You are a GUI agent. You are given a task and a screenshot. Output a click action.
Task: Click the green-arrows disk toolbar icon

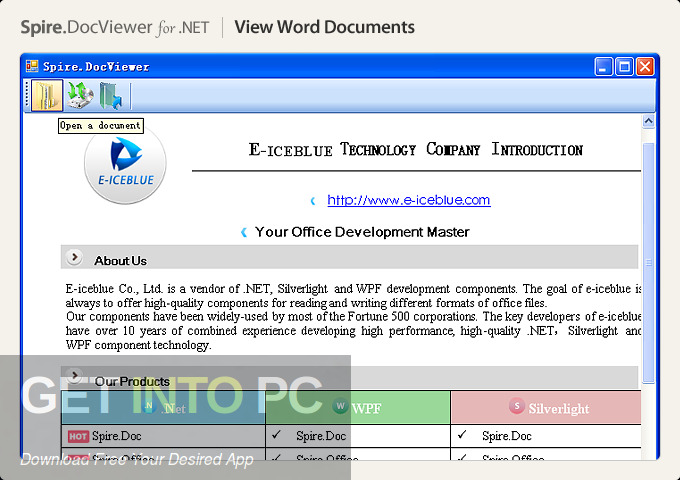tap(80, 95)
